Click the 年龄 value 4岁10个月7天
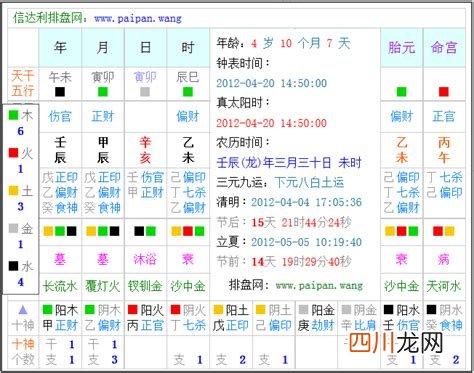This screenshot has height=373, width=474. tap(301, 43)
